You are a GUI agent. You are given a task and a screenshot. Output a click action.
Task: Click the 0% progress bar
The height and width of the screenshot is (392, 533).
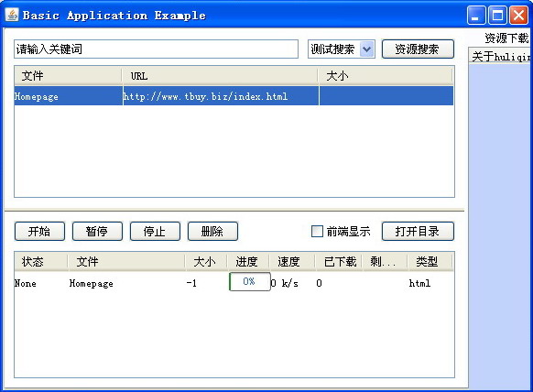(250, 281)
